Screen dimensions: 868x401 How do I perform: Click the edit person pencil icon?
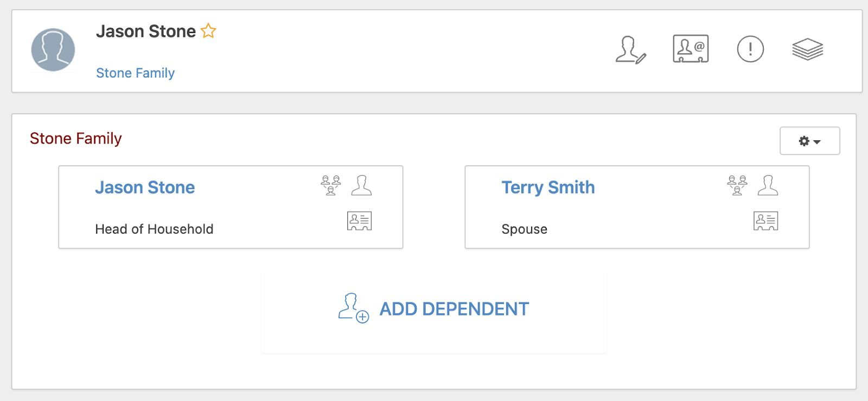point(630,50)
